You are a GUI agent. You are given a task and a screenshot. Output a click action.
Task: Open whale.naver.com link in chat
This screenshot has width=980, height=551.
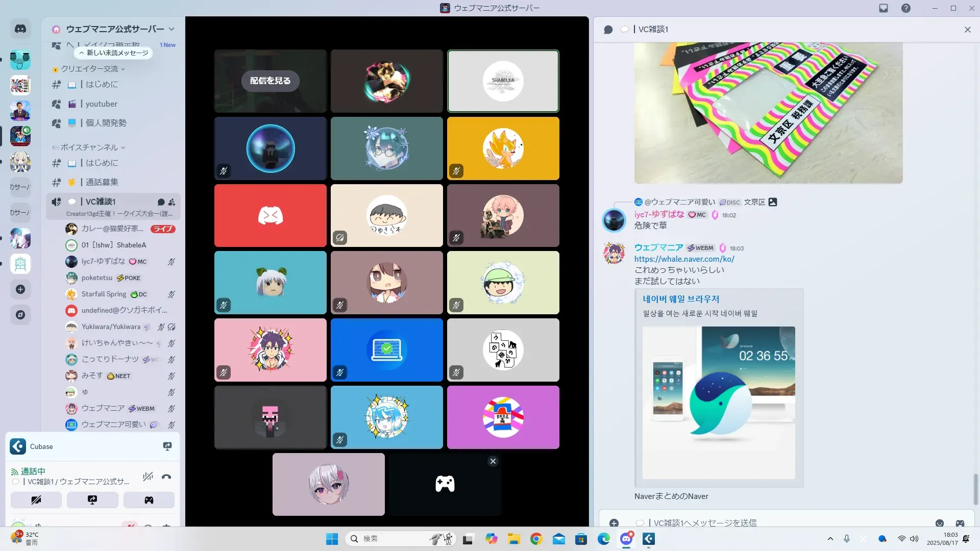[684, 259]
